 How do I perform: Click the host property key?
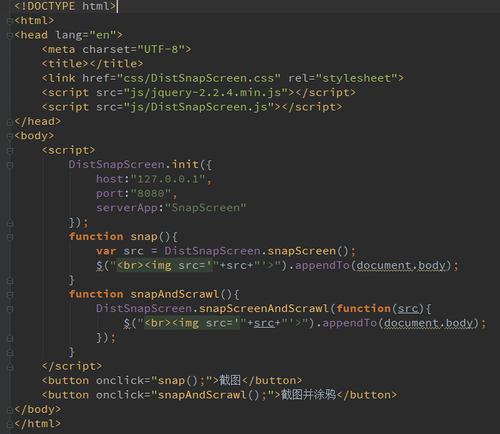tap(109, 179)
